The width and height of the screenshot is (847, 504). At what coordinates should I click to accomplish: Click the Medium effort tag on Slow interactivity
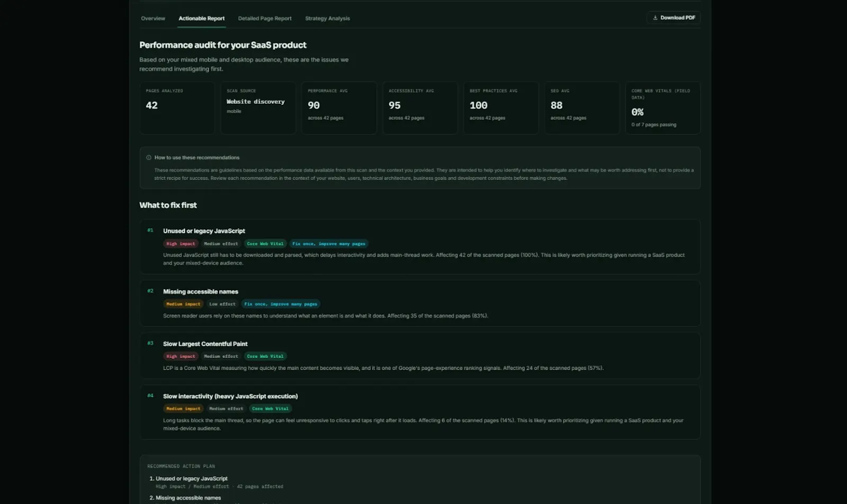[x=226, y=409]
